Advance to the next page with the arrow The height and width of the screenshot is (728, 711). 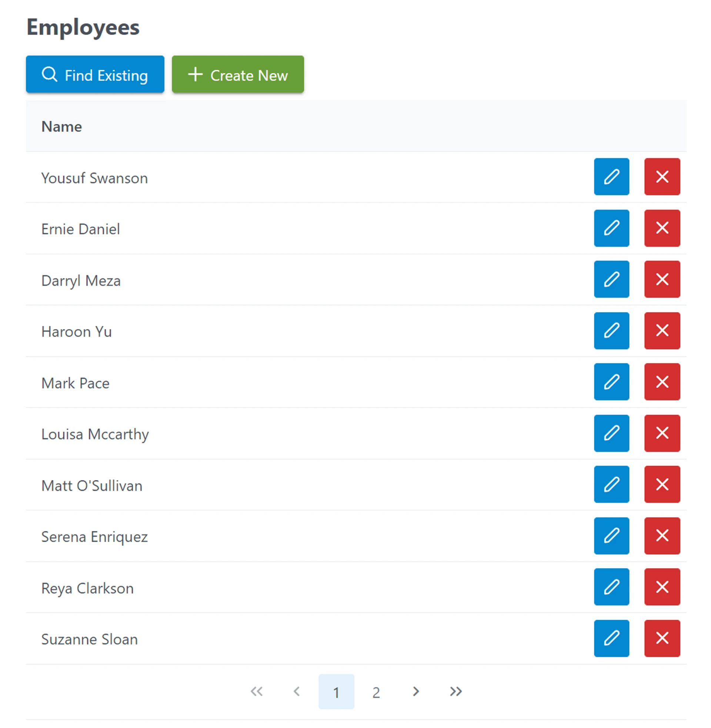click(x=416, y=691)
